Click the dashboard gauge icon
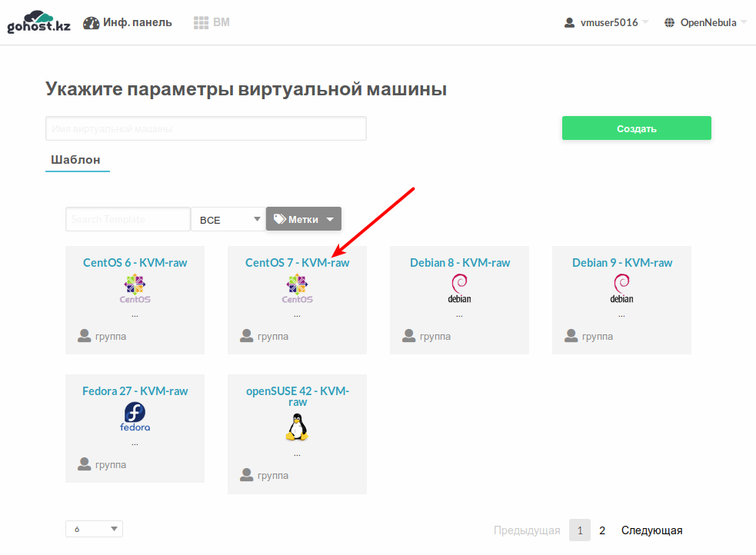756x555 pixels. 91,22
